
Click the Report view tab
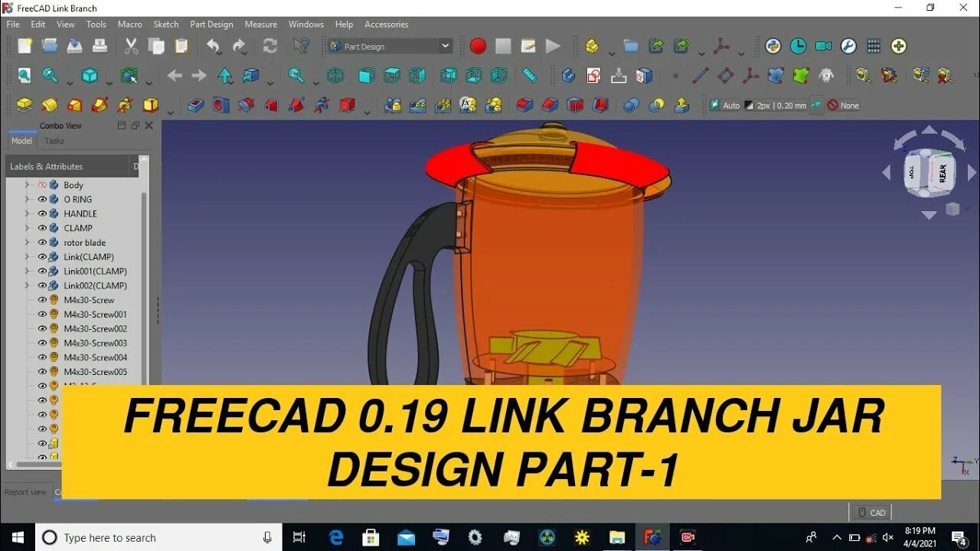(25, 492)
